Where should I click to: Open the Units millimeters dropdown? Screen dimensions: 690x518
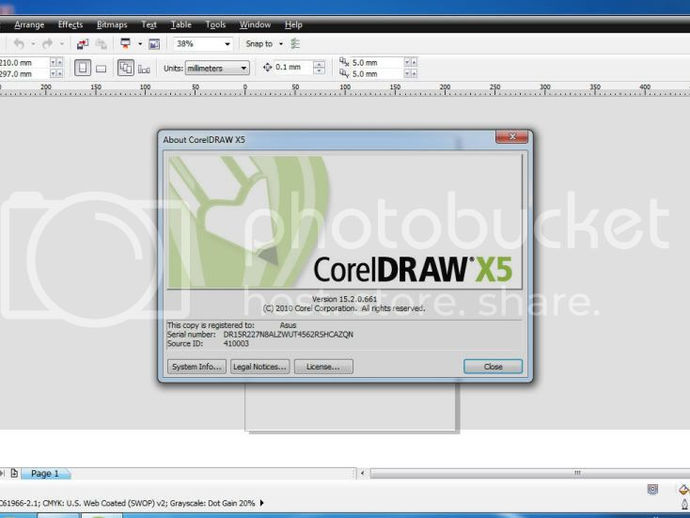tap(217, 68)
